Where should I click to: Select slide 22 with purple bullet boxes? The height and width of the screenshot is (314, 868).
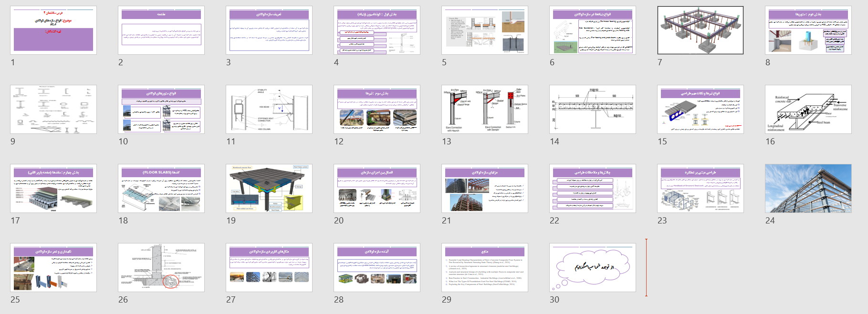tap(593, 188)
